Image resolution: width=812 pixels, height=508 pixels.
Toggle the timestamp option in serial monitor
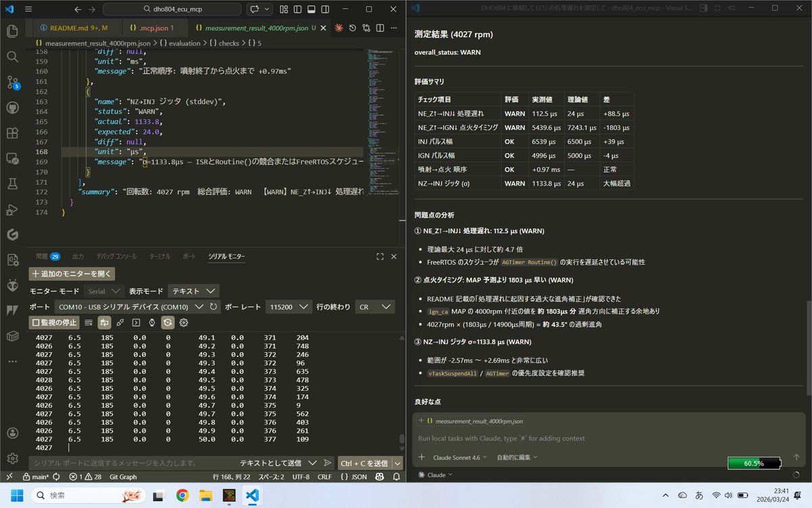click(x=152, y=323)
